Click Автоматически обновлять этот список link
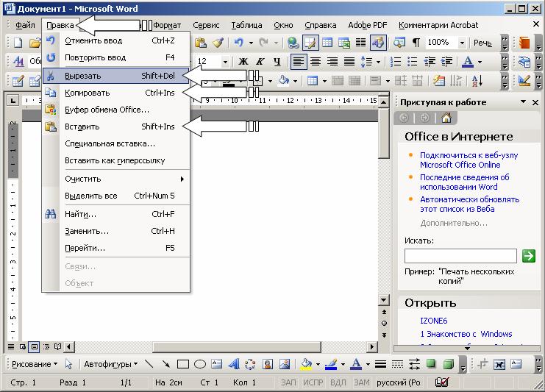545x392 pixels. coord(469,204)
